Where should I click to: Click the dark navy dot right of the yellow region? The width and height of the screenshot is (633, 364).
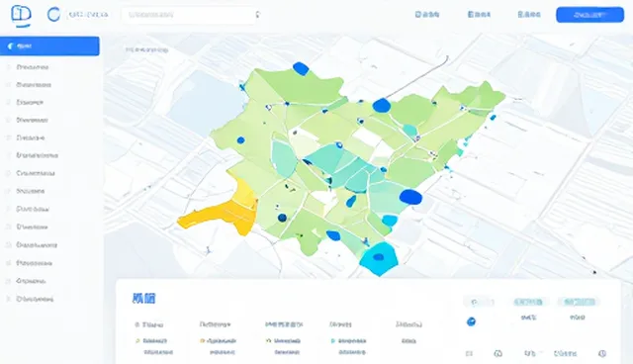pos(282,218)
